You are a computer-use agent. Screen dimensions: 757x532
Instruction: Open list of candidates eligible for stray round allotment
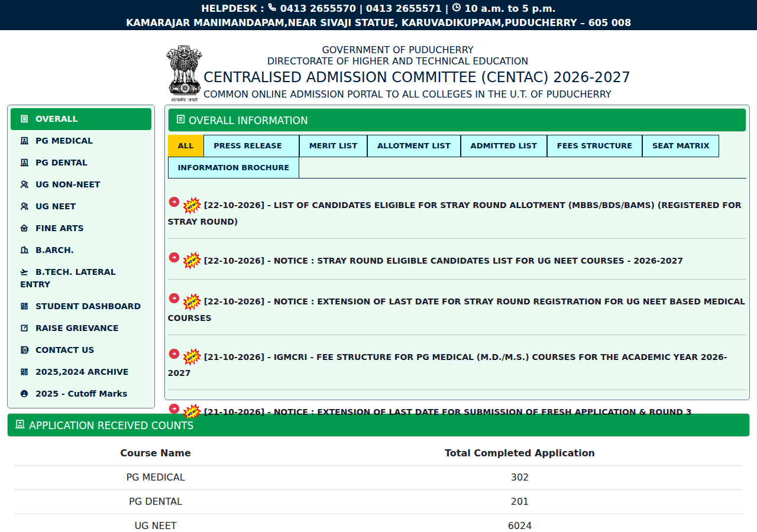[x=454, y=213]
